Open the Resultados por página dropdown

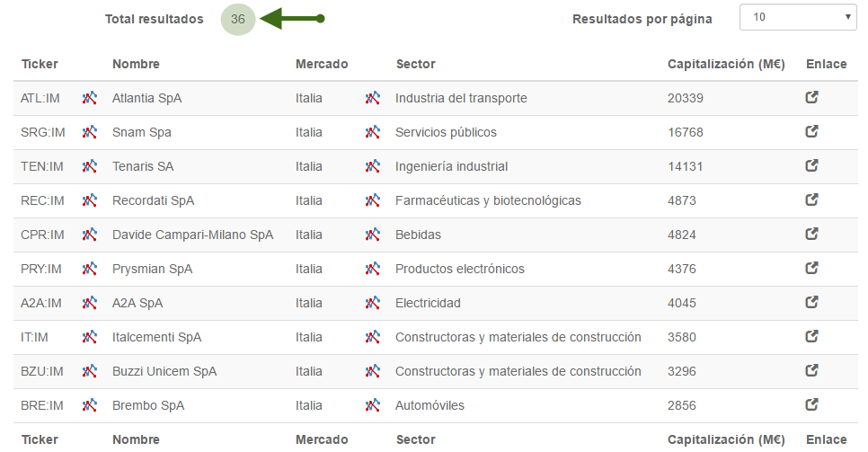798,17
